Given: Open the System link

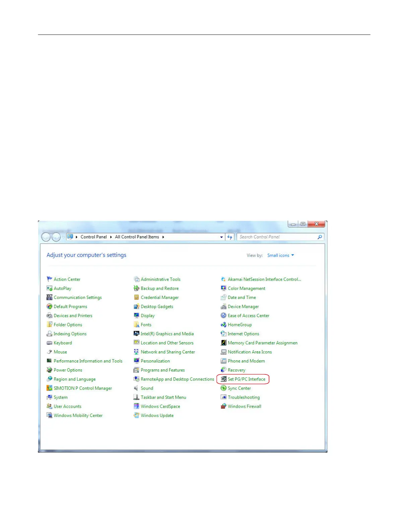Looking at the screenshot, I should click(61, 397).
